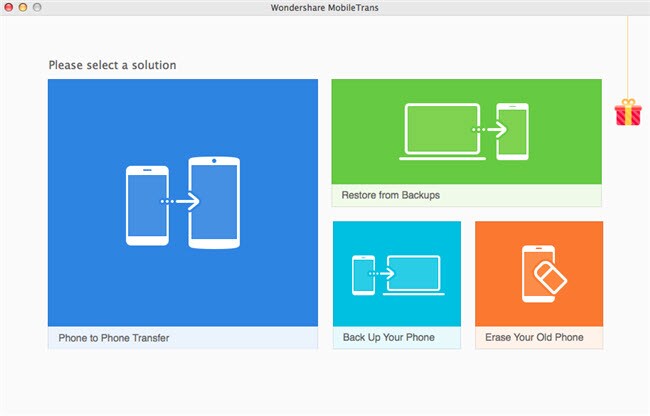This screenshot has width=650, height=416.
Task: Click the laptop icon in Restore from Backups
Action: (442, 131)
